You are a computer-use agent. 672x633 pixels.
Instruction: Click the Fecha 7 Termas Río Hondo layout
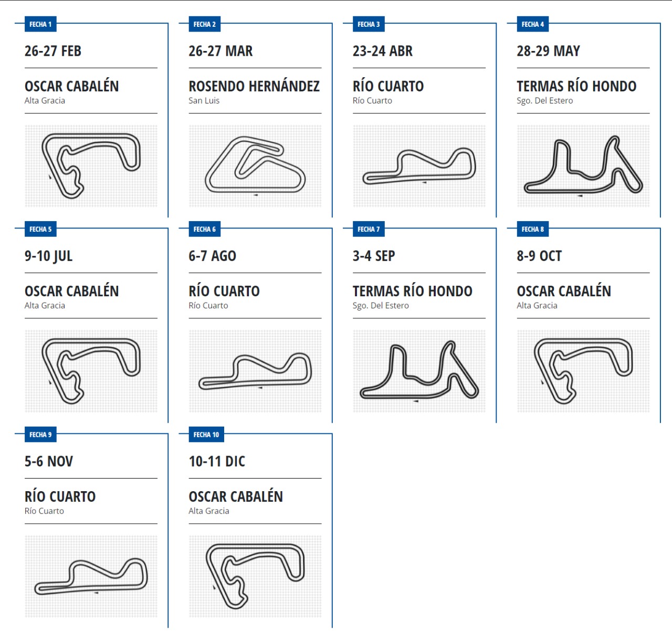tap(419, 371)
